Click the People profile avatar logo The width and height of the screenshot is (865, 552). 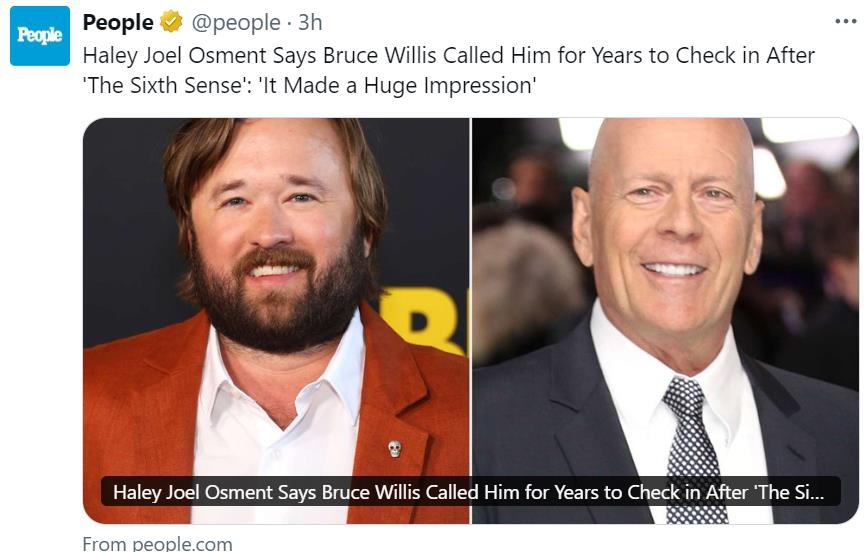coord(40,36)
